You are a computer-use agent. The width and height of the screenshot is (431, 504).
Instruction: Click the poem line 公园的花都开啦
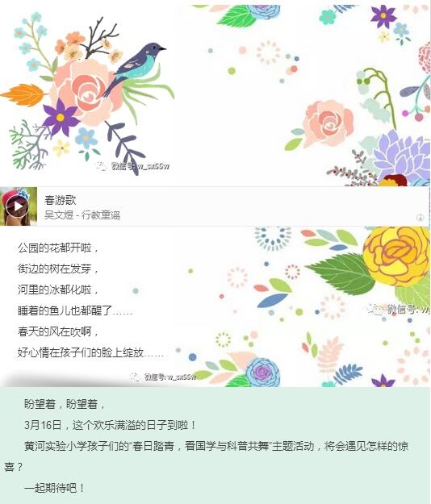tap(57, 248)
